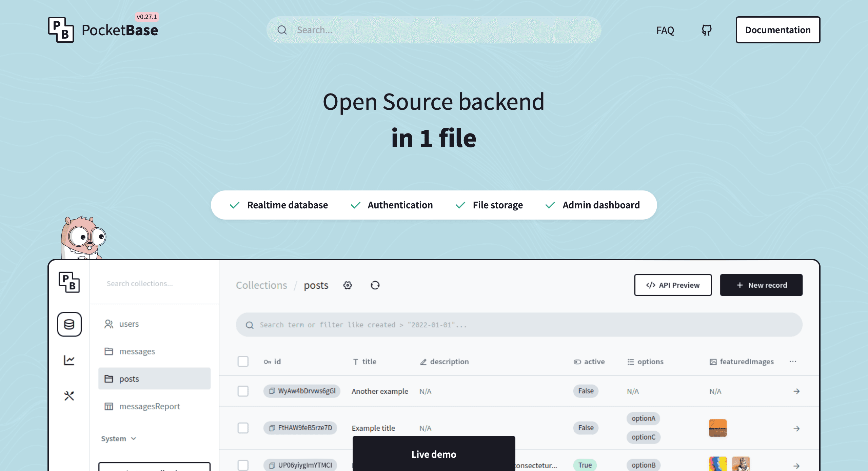Click the gopher mascot image
This screenshot has height=471, width=868.
(83, 238)
